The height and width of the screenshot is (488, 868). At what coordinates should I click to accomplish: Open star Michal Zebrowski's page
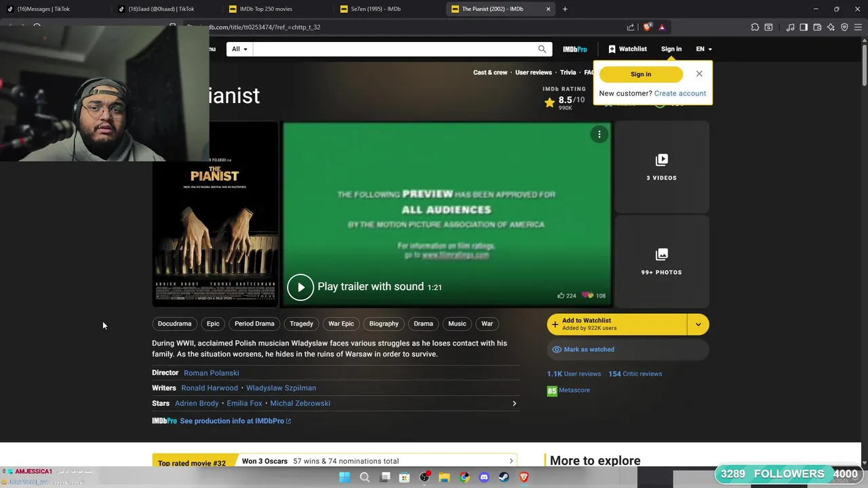point(300,403)
